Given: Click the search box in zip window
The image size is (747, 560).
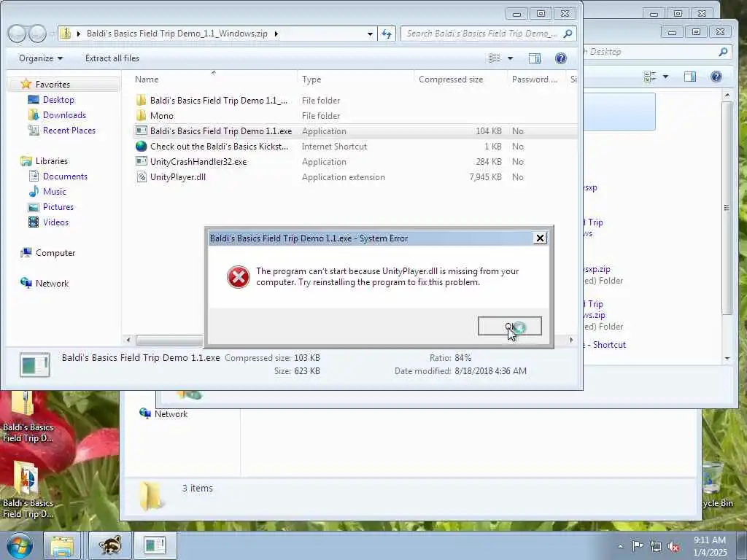Looking at the screenshot, I should click(488, 34).
